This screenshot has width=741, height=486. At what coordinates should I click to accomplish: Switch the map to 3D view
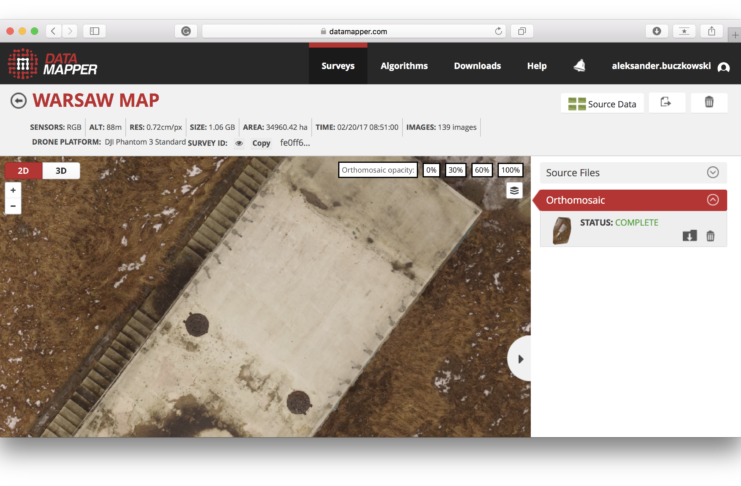(x=61, y=171)
